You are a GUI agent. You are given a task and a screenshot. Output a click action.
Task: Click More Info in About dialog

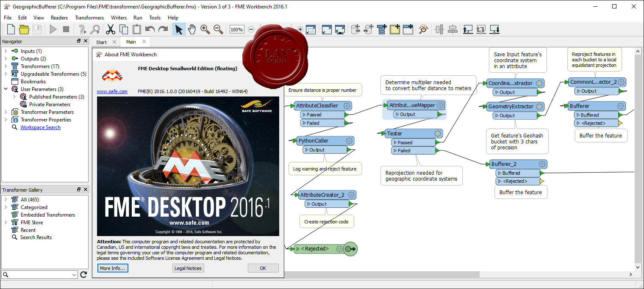point(112,268)
